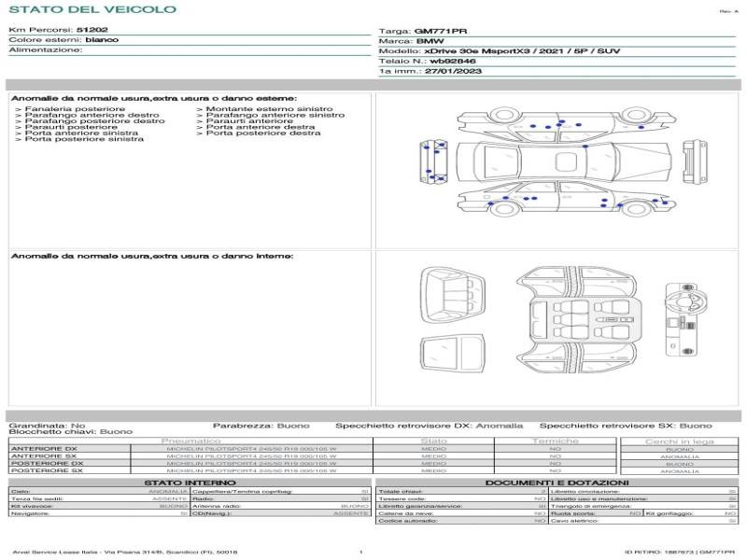The image size is (747, 560).
Task: Click the top-view car exterior diagram
Action: (564, 161)
